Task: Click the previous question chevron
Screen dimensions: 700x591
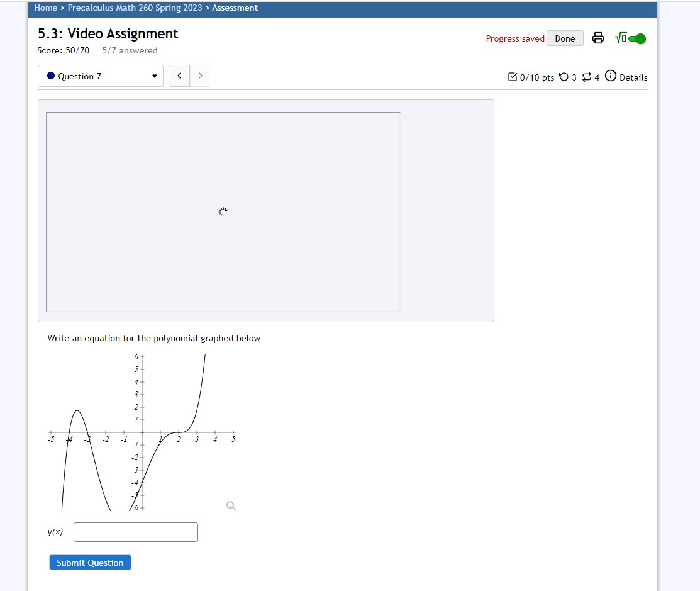Action: [179, 76]
